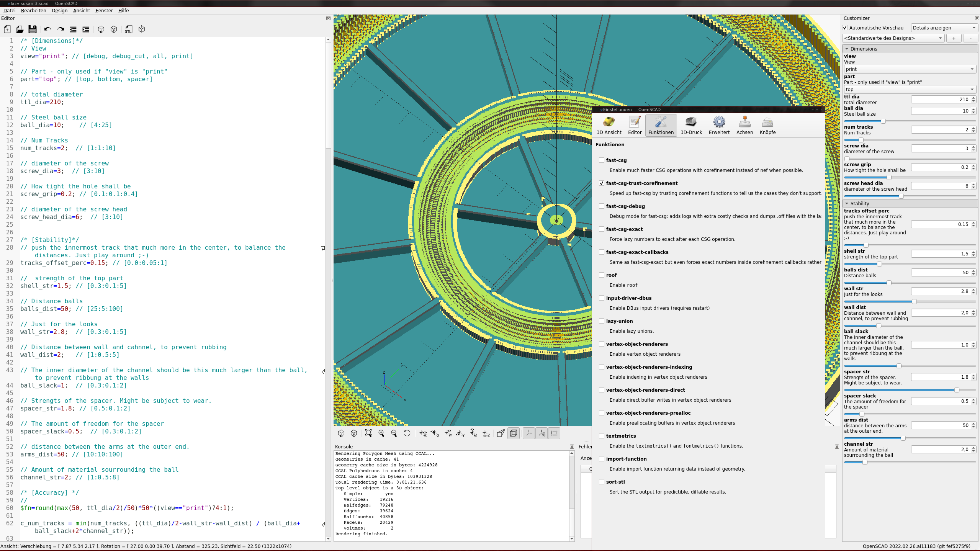Undo the last edit

[47, 29]
